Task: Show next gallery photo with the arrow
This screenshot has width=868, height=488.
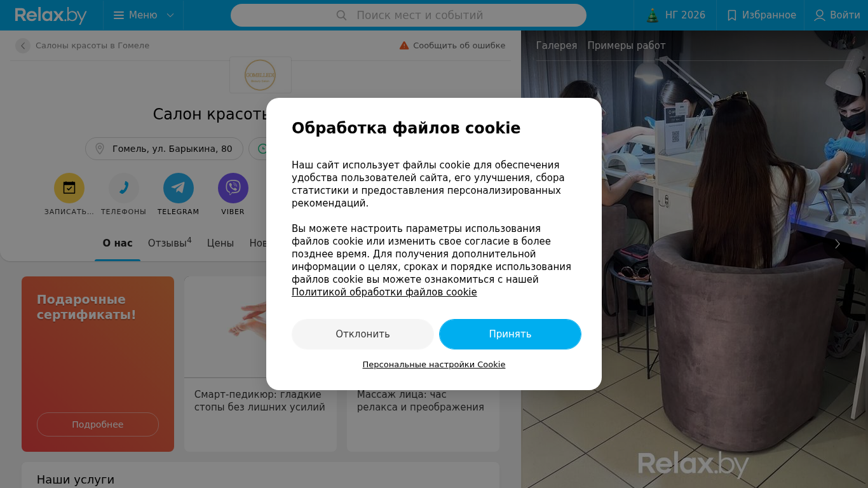Action: click(837, 244)
